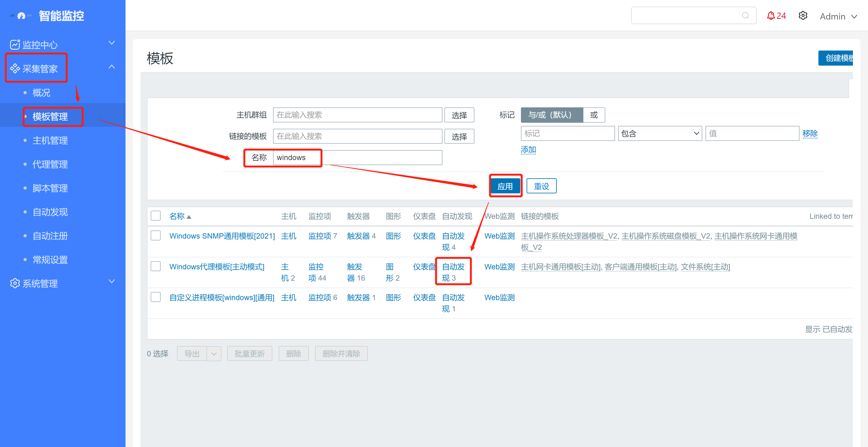The image size is (868, 447).
Task: Check the Windows代理模板[主动模式] row checkbox
Action: [x=155, y=266]
